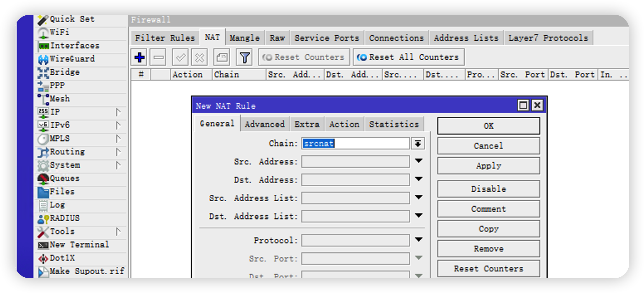The width and height of the screenshot is (644, 293).
Task: Expand Routing submenu arrow in sidebar
Action: point(118,152)
